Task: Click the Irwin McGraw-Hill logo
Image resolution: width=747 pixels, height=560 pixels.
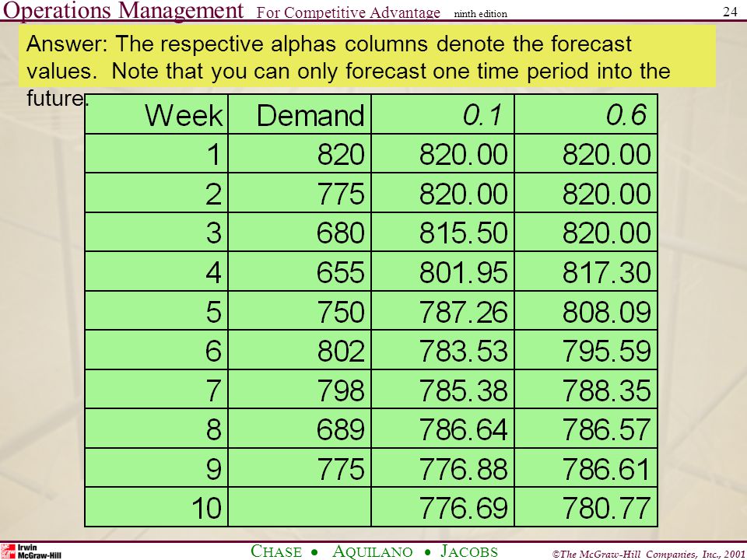Action: 31,551
